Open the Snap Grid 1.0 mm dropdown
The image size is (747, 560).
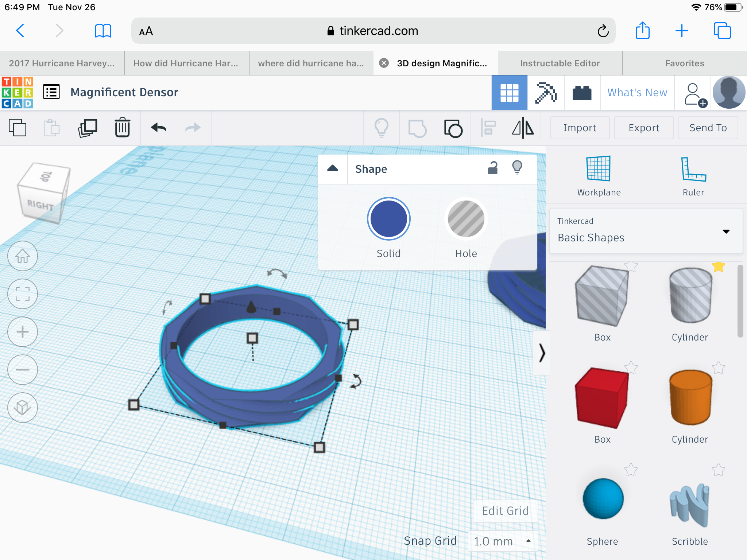(503, 541)
